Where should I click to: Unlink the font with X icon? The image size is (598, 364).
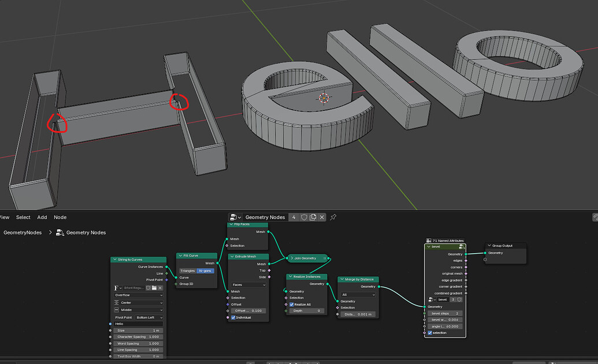pyautogui.click(x=160, y=288)
